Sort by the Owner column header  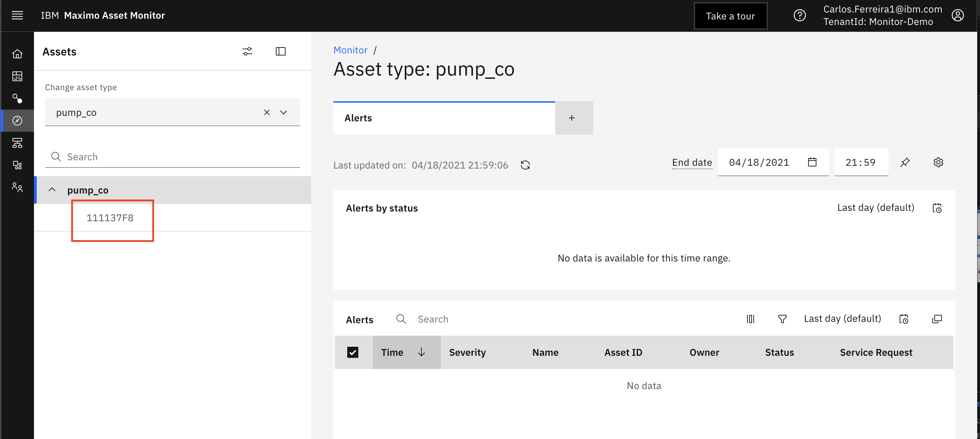click(704, 353)
